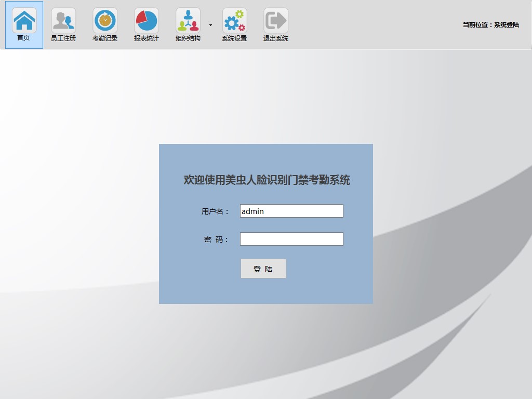
Task: Click 退出系统 exit system icon
Action: pyautogui.click(x=276, y=25)
